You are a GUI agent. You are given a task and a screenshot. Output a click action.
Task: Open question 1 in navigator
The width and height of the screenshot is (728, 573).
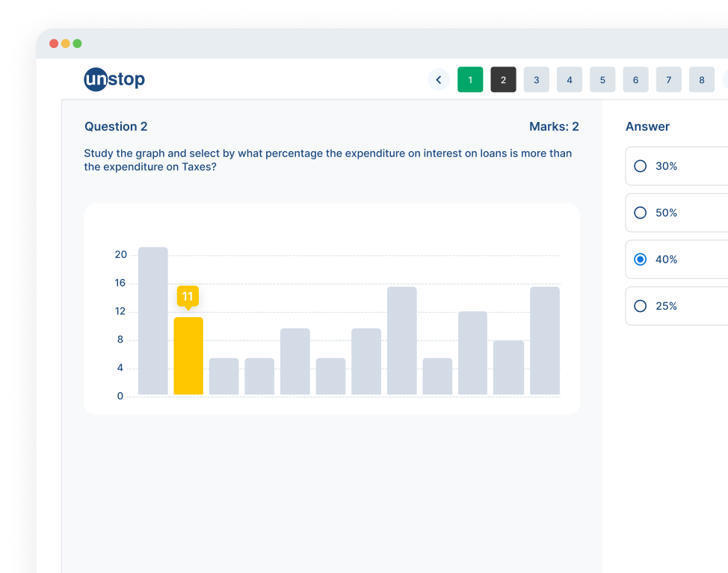point(470,79)
